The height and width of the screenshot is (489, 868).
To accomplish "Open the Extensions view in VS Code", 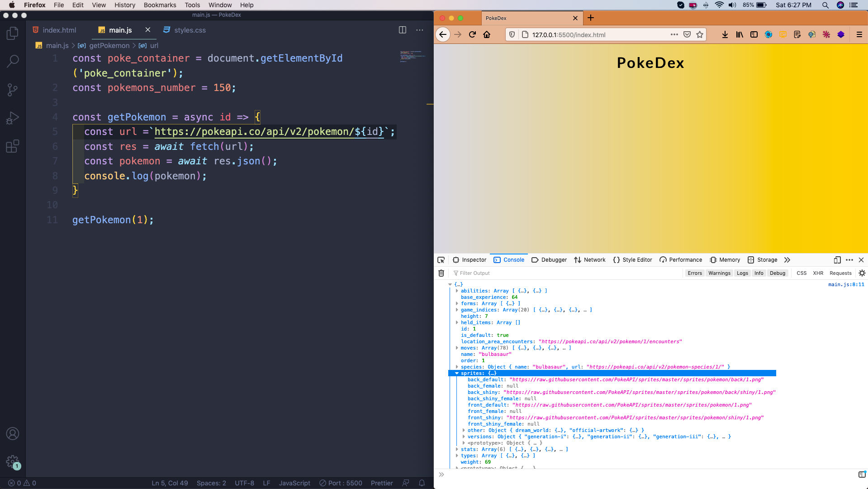I will coord(13,146).
